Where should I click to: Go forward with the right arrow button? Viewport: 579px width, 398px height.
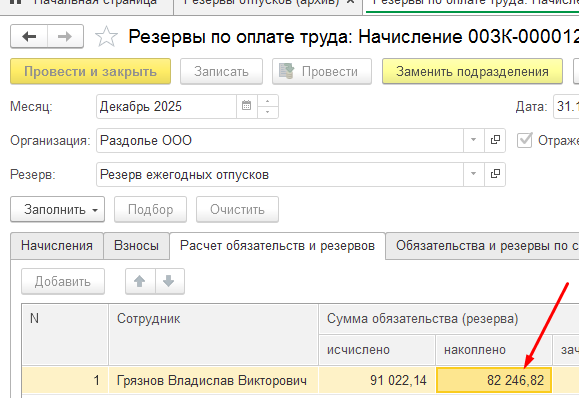[65, 36]
